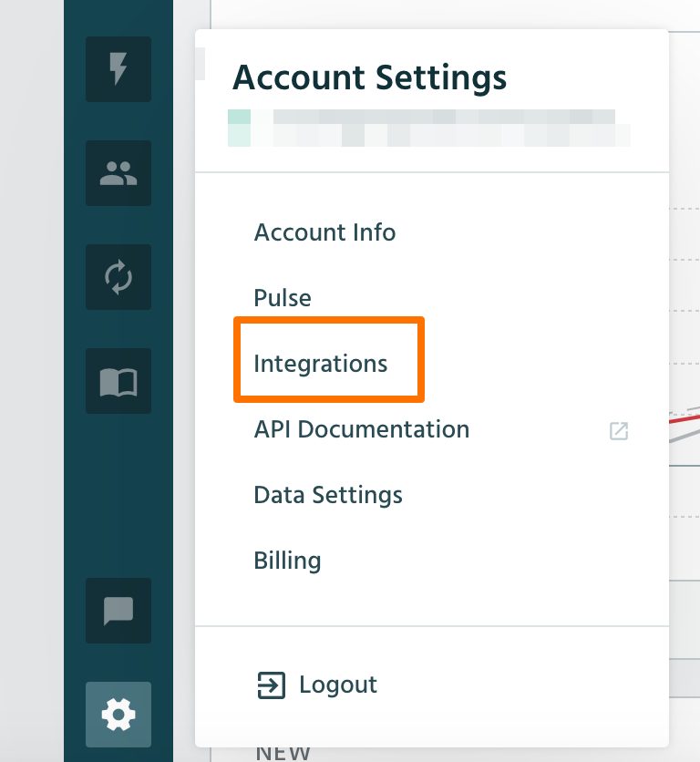Open the people section from the sidebar

(x=118, y=173)
